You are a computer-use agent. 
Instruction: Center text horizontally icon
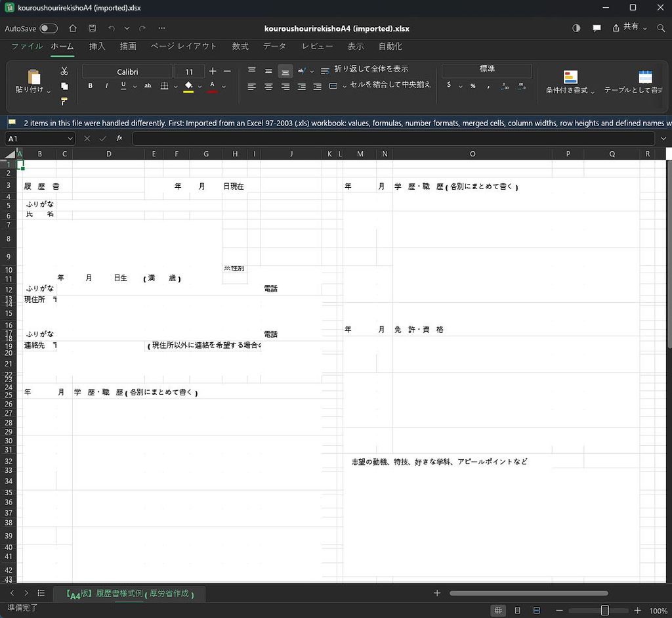[268, 87]
